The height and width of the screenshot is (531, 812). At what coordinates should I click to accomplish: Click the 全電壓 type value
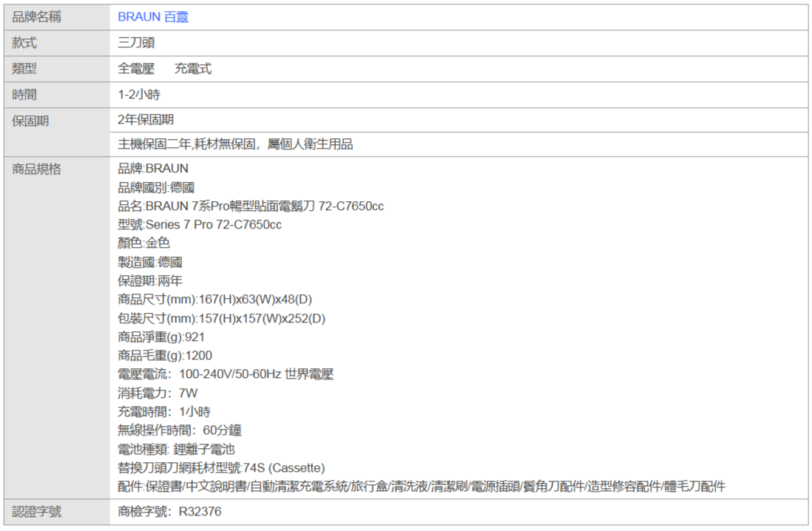(136, 69)
